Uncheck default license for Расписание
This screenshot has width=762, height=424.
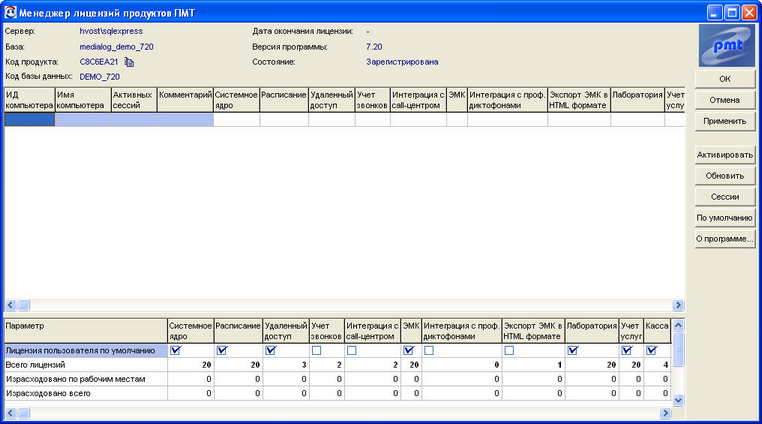coord(222,350)
